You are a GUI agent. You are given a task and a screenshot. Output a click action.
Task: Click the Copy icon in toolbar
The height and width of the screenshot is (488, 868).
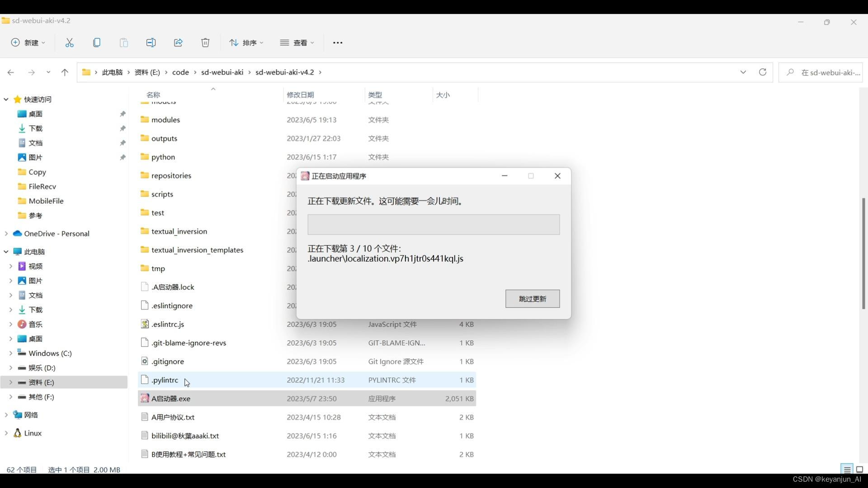tap(96, 42)
